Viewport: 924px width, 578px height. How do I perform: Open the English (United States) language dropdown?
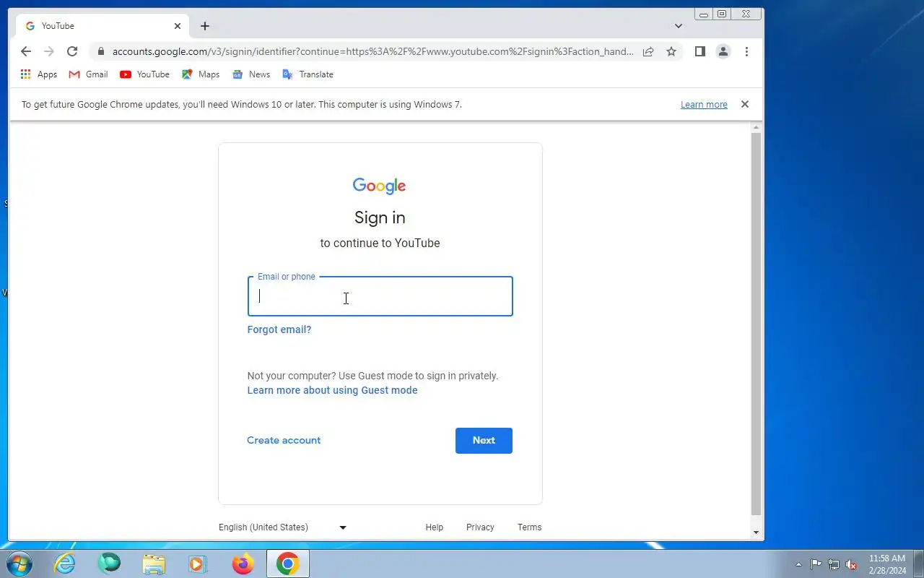[283, 527]
